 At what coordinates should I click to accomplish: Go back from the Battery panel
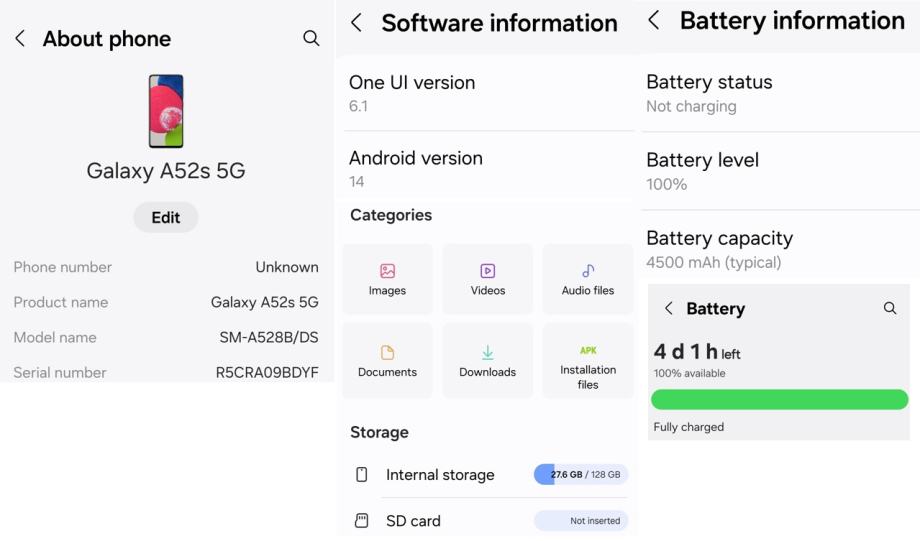tap(669, 308)
